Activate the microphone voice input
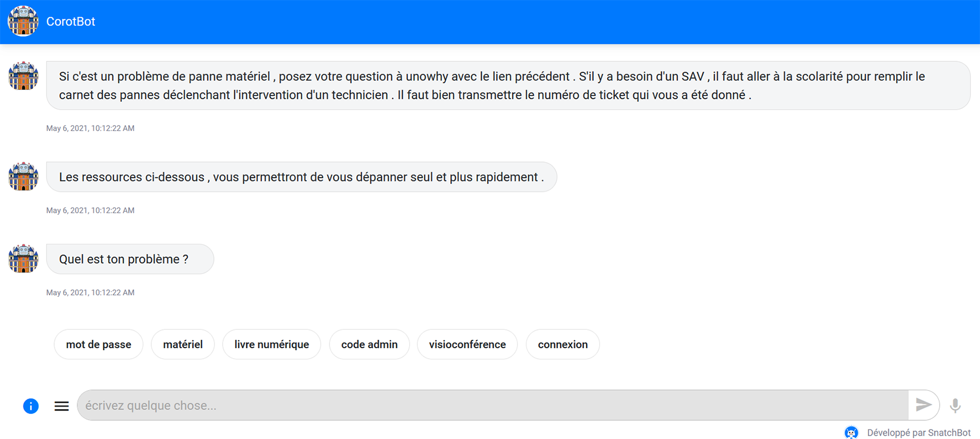The width and height of the screenshot is (980, 439). tap(956, 405)
